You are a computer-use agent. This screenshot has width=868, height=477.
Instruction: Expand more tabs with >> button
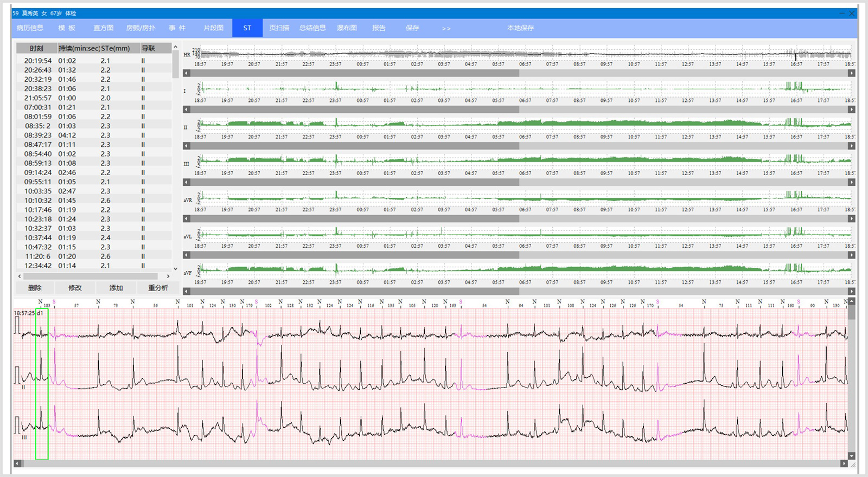coord(446,28)
